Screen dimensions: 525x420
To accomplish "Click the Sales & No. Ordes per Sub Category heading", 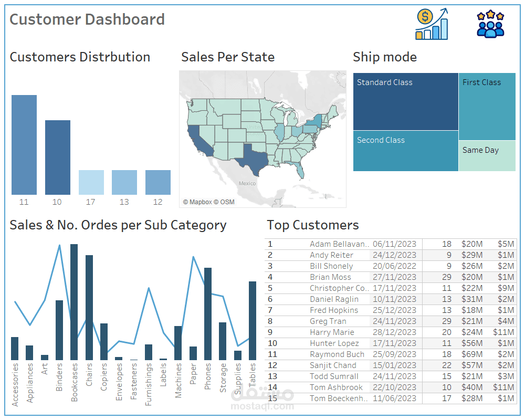I will 118,225.
